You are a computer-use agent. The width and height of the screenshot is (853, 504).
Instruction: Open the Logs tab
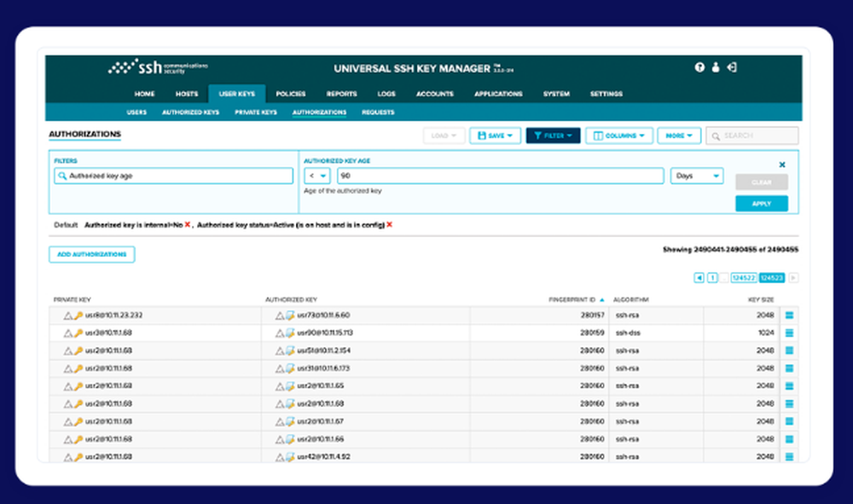[x=386, y=94]
